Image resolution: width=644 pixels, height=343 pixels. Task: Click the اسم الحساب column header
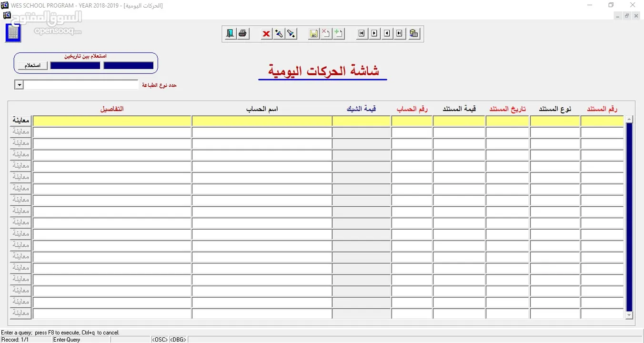coord(262,109)
